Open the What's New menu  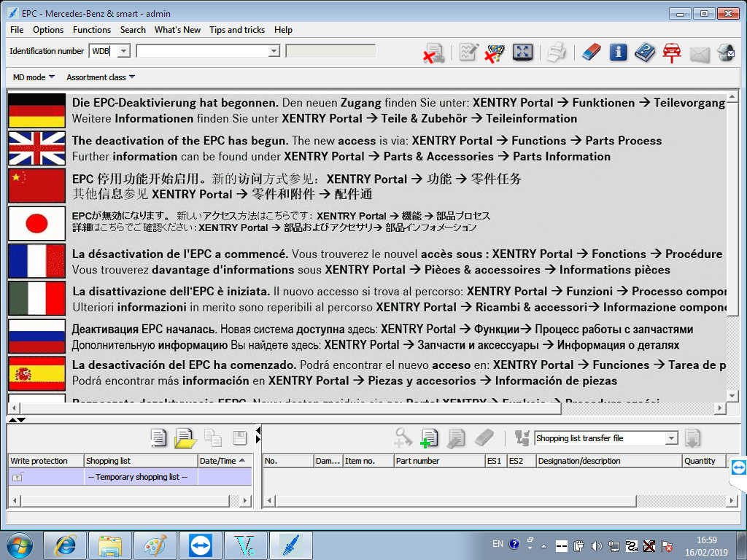pyautogui.click(x=178, y=29)
